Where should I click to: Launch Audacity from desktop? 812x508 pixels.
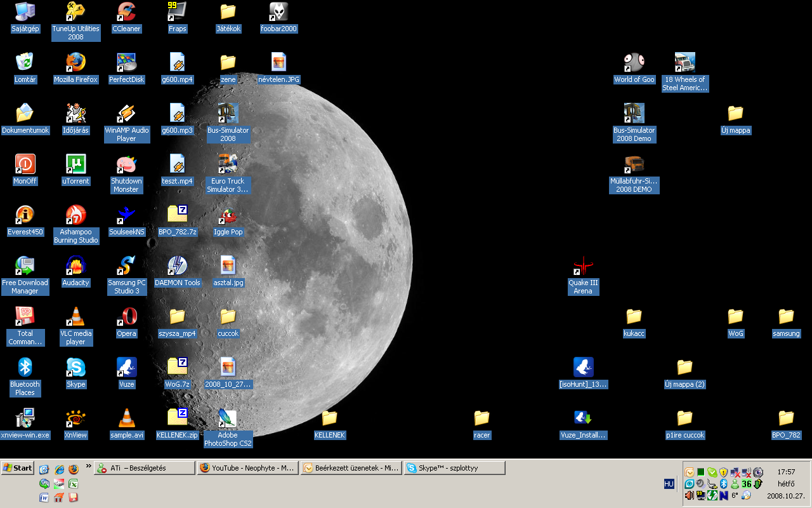tap(75, 272)
